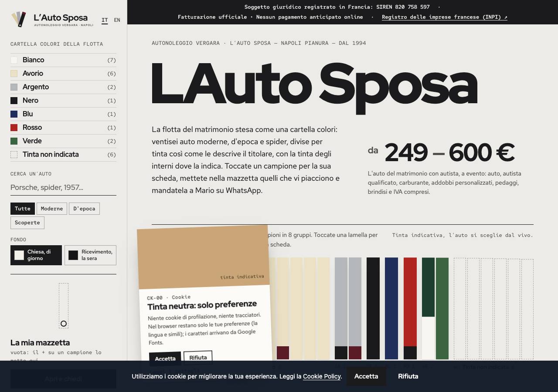Click Rifiuta in the CK-00 cookie card
Screen dimensions: 558x392
pyautogui.click(x=198, y=357)
